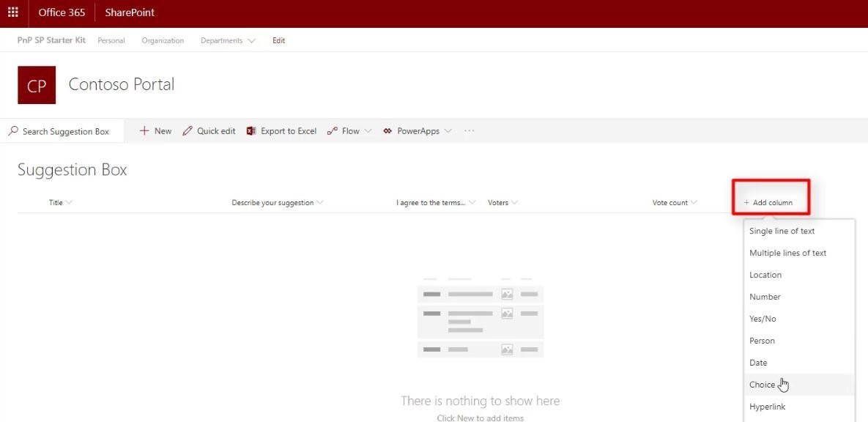
Task: Click the Search Suggestion Box field
Action: point(62,131)
